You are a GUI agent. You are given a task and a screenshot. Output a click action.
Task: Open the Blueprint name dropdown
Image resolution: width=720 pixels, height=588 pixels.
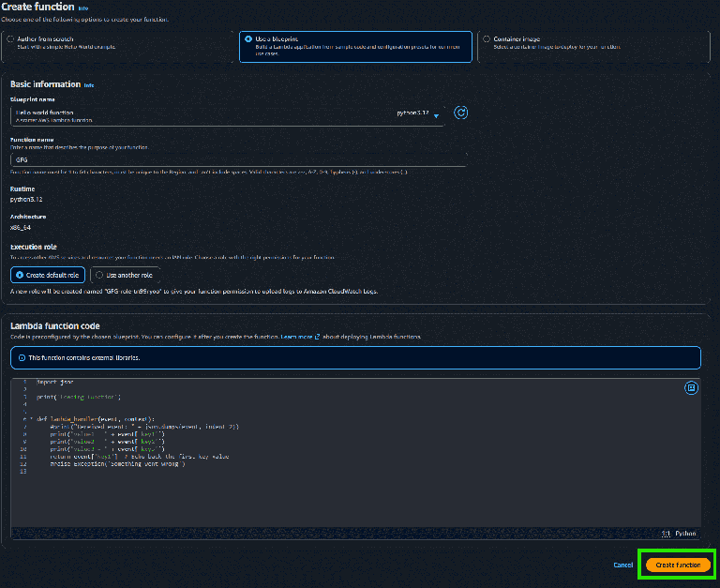(227, 116)
